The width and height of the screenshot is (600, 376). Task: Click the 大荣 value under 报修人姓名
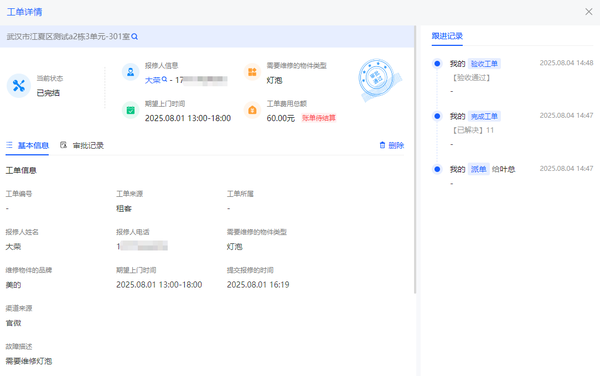[x=13, y=247]
